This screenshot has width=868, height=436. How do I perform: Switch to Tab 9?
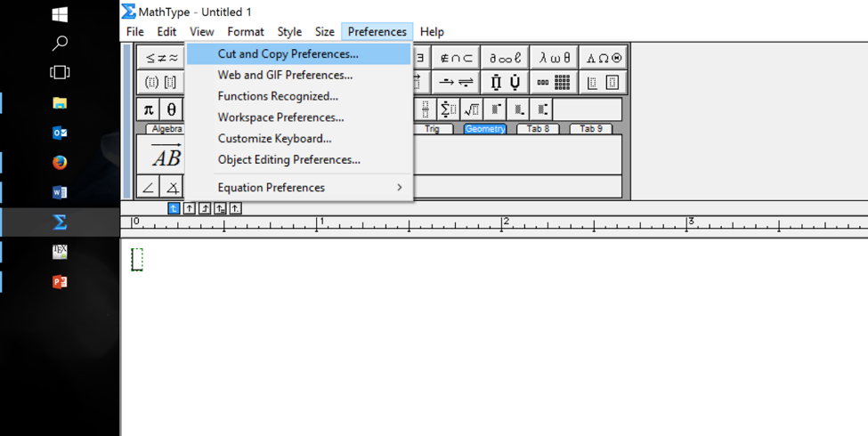[590, 129]
